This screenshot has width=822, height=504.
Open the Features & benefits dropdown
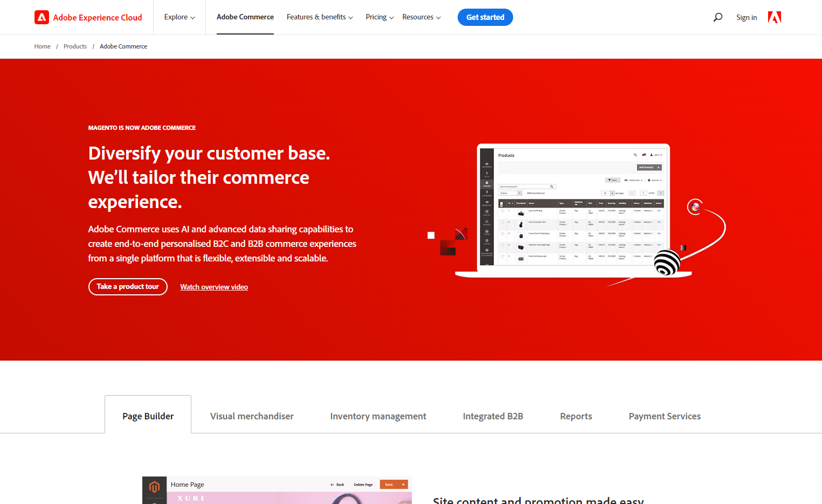pos(320,17)
